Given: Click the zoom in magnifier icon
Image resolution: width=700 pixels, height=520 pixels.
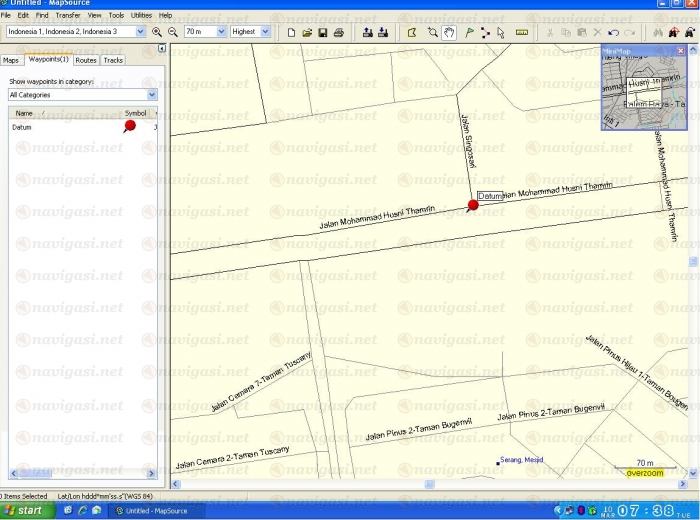Looking at the screenshot, I should click(157, 32).
